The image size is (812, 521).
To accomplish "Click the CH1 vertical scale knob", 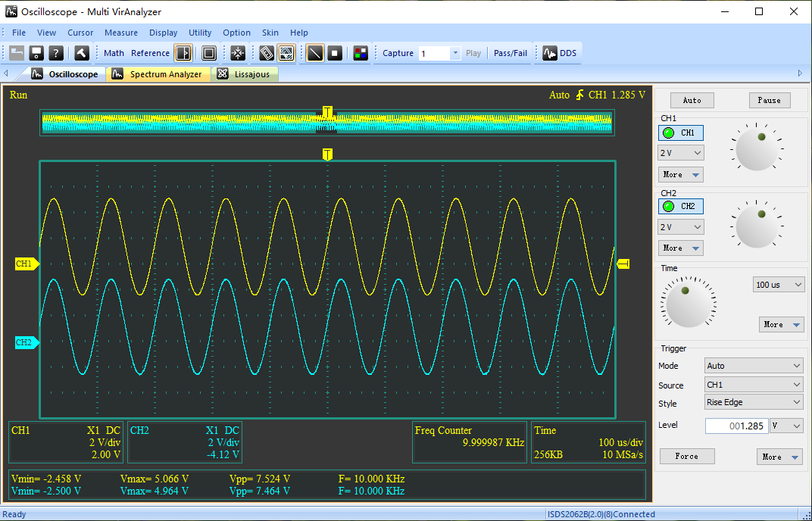I will [x=757, y=150].
